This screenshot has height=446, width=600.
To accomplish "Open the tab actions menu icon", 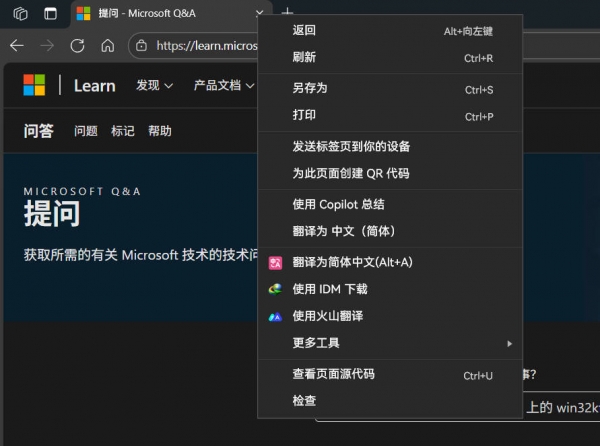I will [x=49, y=13].
